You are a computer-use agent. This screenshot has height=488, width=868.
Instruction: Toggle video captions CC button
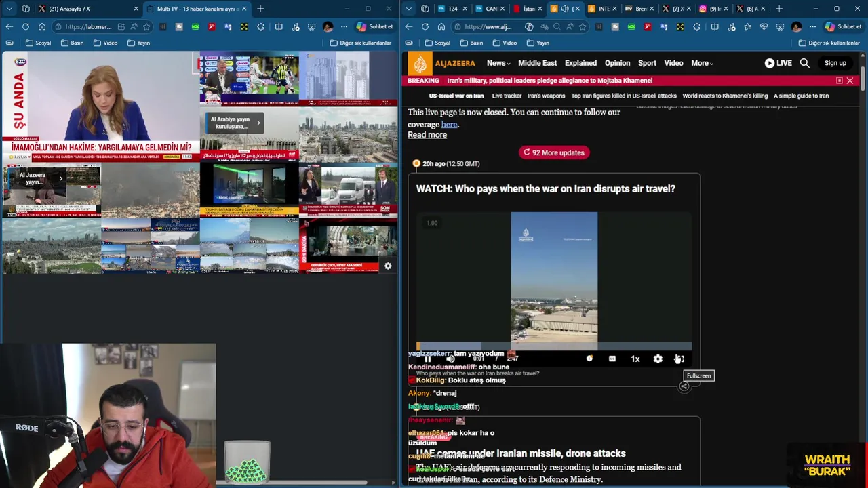point(612,359)
